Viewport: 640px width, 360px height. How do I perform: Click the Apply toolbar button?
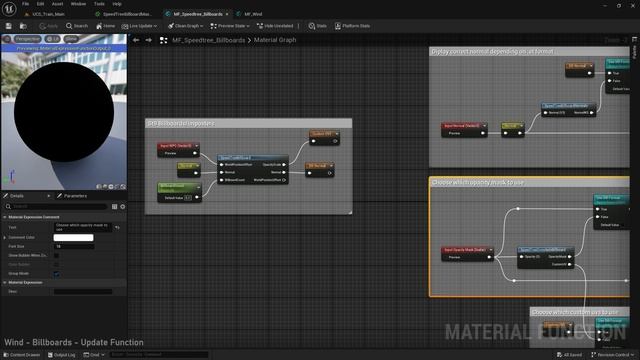(48, 26)
